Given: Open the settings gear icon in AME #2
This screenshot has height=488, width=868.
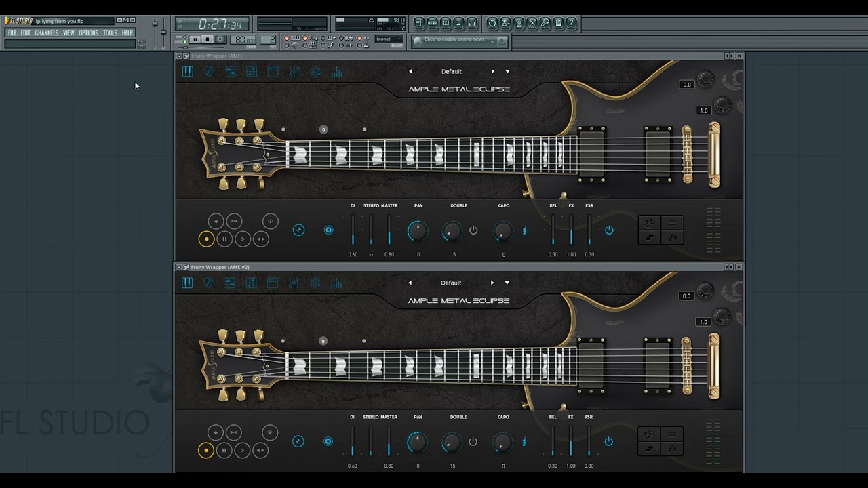Looking at the screenshot, I should coord(315,283).
